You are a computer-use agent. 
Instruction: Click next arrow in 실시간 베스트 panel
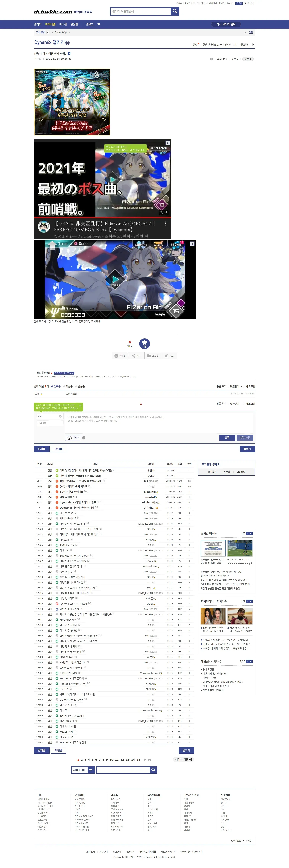[251, 533]
